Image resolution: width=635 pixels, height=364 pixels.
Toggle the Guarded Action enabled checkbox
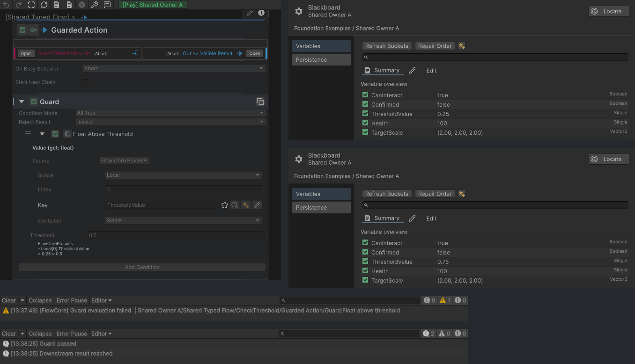22,30
